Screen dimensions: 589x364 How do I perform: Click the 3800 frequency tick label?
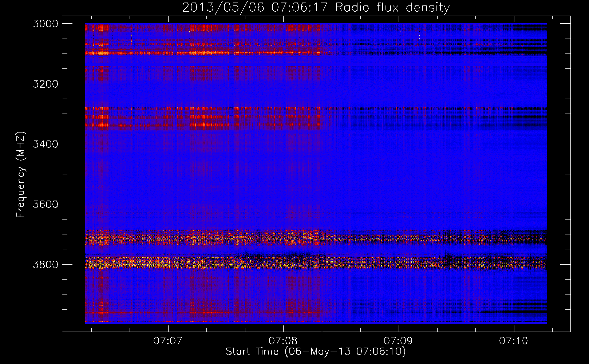point(46,264)
